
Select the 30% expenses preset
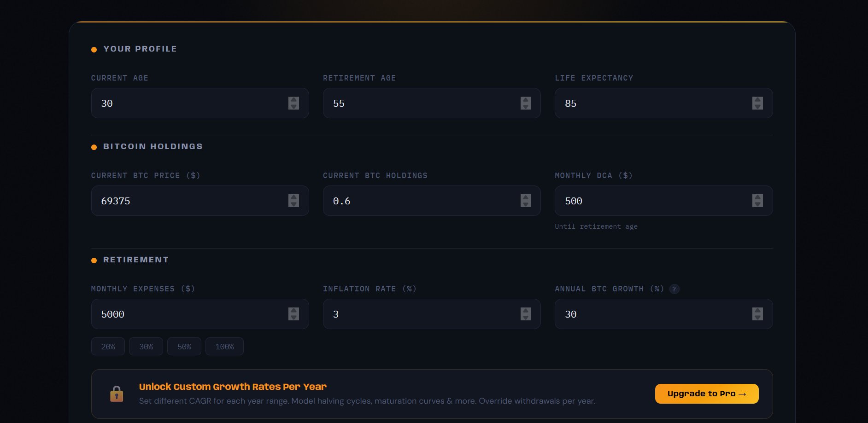(146, 346)
